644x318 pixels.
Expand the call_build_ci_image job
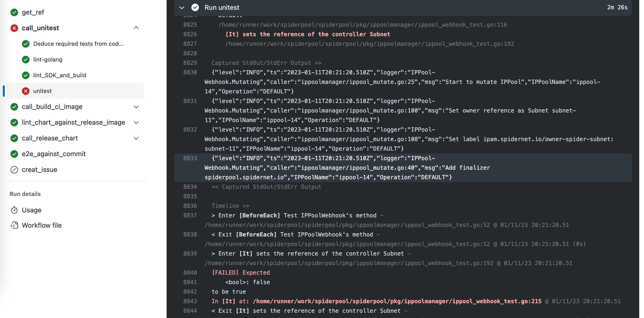[136, 107]
